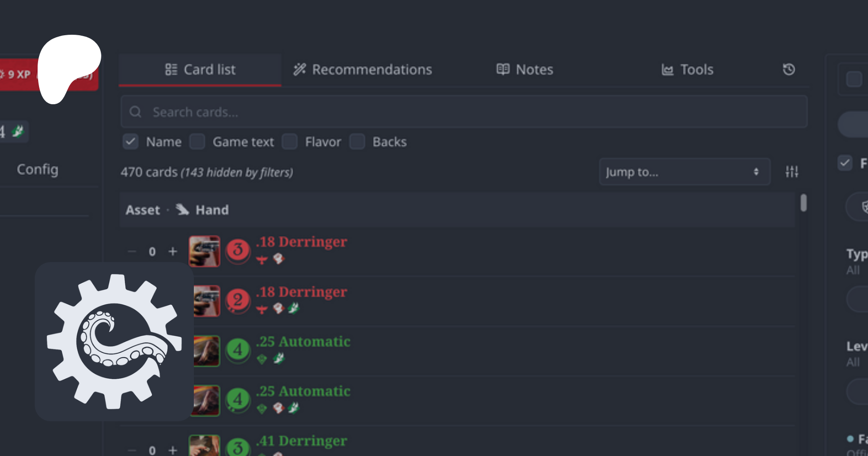Click the second .25 Automatic cost icon
The image size is (868, 456).
pos(238,400)
